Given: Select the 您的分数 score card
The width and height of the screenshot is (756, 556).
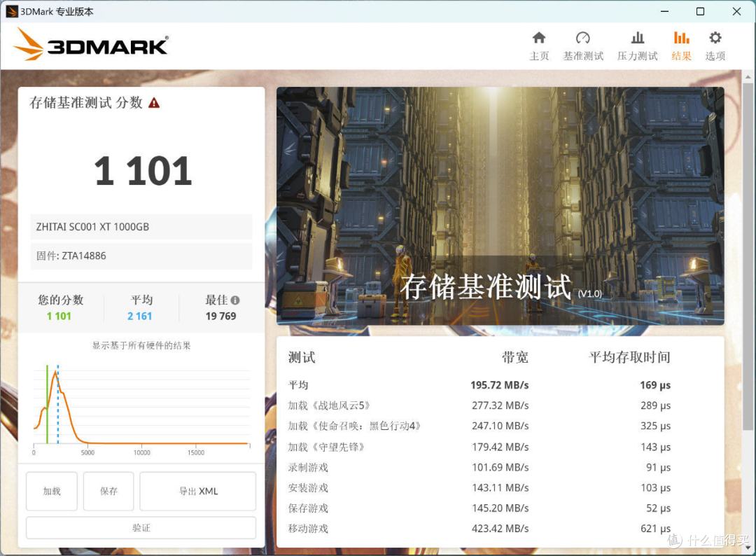Looking at the screenshot, I should tap(59, 308).
